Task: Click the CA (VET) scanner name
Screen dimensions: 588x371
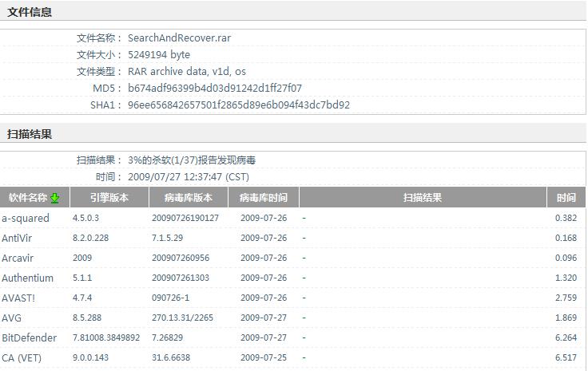Action: (x=22, y=357)
